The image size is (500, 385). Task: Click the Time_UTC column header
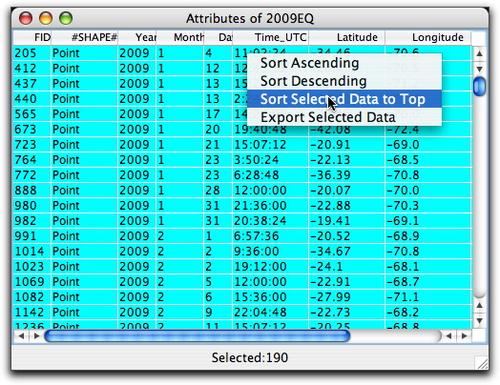click(270, 37)
